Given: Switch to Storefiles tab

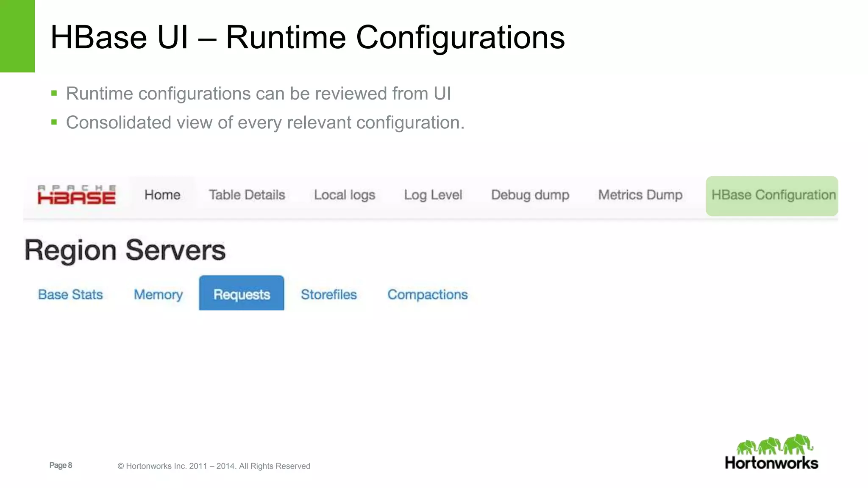Looking at the screenshot, I should [x=329, y=294].
